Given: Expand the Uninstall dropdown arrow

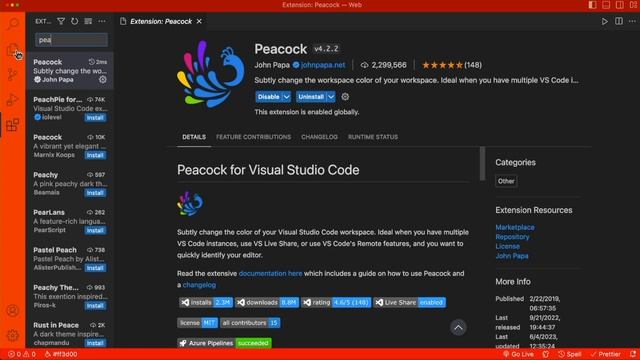Looking at the screenshot, I should (x=331, y=97).
